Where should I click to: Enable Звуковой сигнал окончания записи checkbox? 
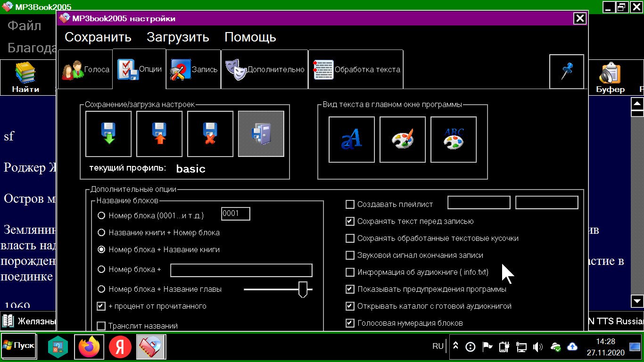pyautogui.click(x=350, y=255)
